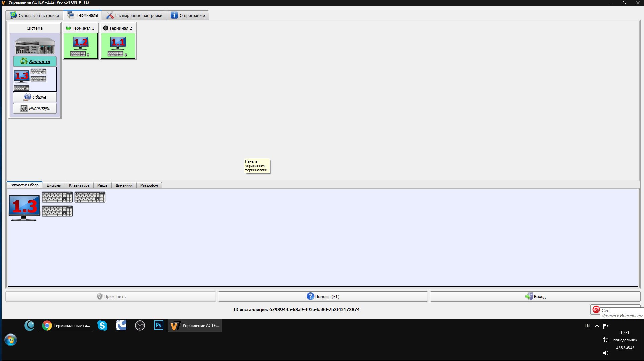Select the server system unit icon
Viewport: 644px width, 361px height.
tap(35, 46)
